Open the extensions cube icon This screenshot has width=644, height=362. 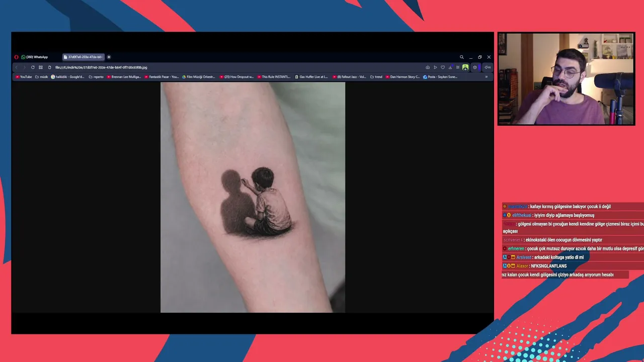click(x=474, y=67)
